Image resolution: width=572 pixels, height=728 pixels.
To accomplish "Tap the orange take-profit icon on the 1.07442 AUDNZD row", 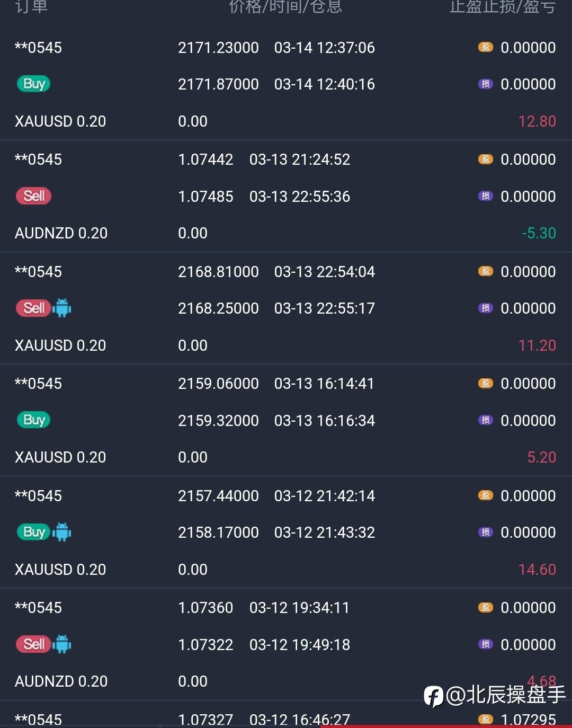I will [485, 159].
